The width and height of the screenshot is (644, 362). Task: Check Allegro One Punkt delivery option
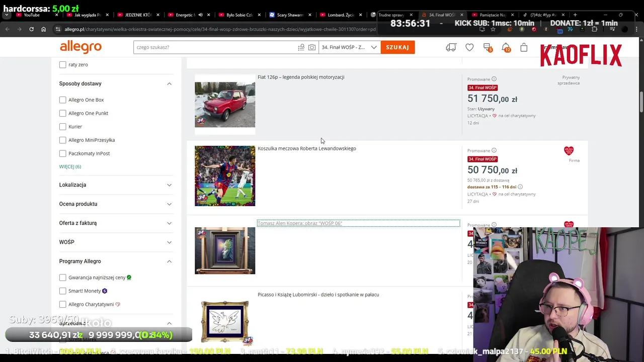click(x=62, y=113)
